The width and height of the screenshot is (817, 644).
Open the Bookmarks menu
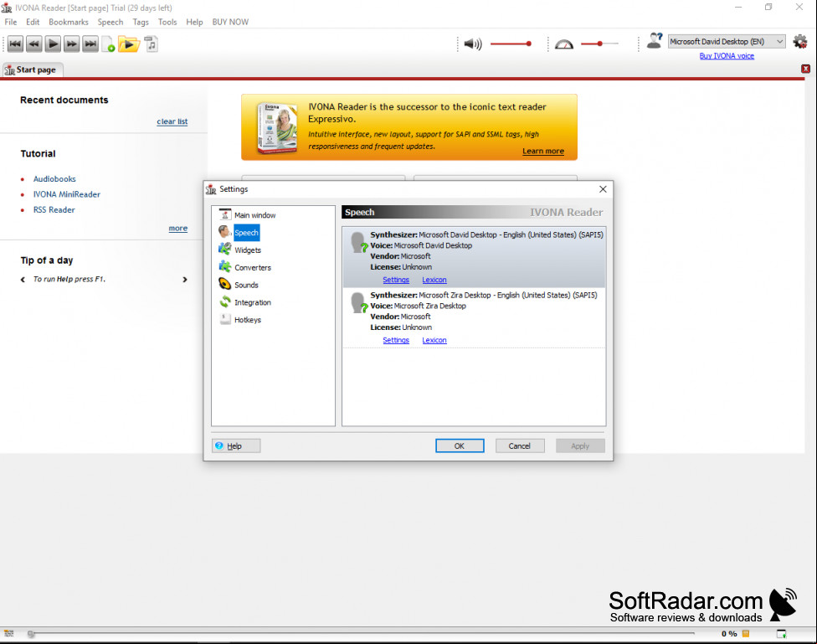(x=69, y=22)
